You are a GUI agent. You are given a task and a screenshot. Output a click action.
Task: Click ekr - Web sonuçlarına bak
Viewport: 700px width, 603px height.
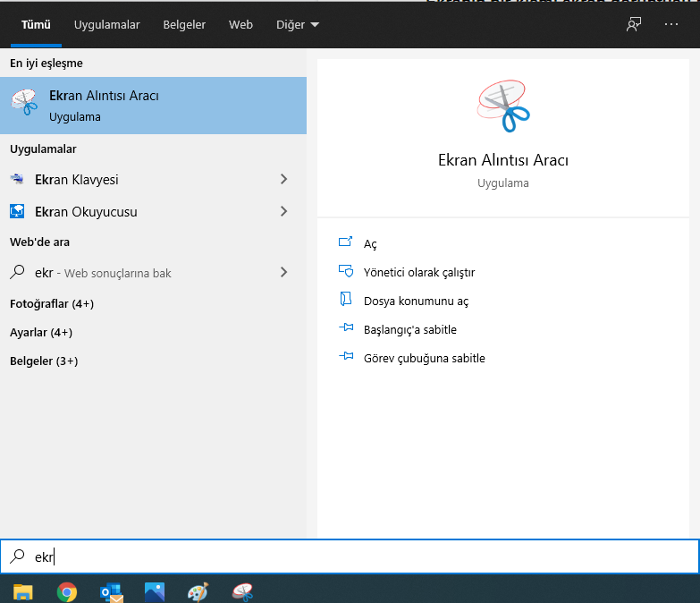coord(103,273)
